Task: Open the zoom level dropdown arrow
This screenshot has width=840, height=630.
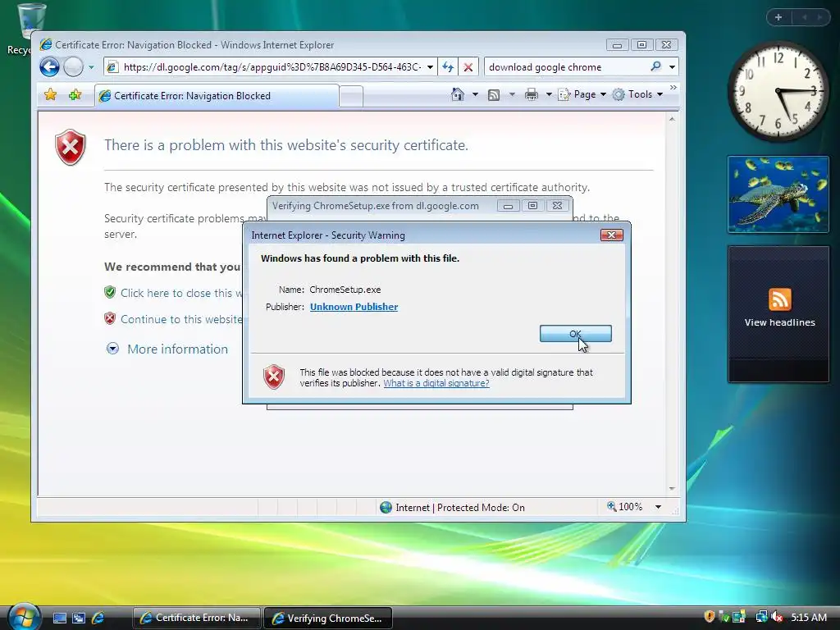Action: [x=658, y=507]
